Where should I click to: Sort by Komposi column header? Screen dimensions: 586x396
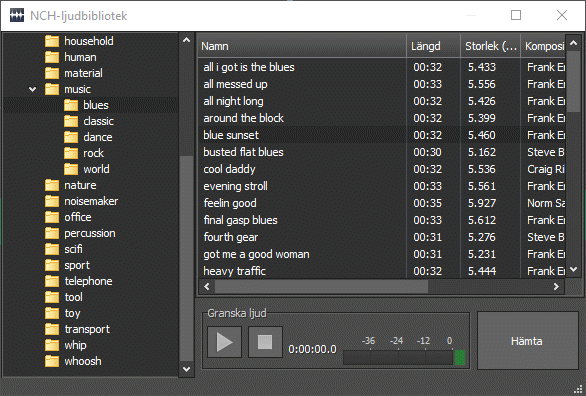[543, 46]
